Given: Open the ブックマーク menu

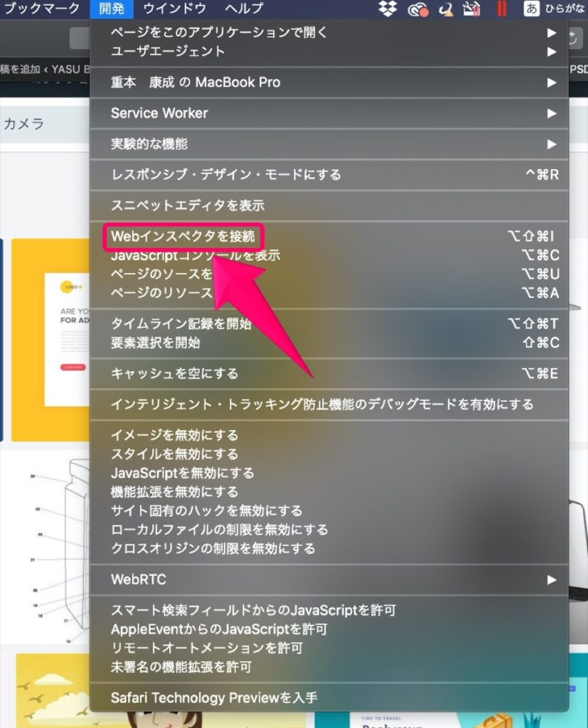Looking at the screenshot, I should (41, 9).
